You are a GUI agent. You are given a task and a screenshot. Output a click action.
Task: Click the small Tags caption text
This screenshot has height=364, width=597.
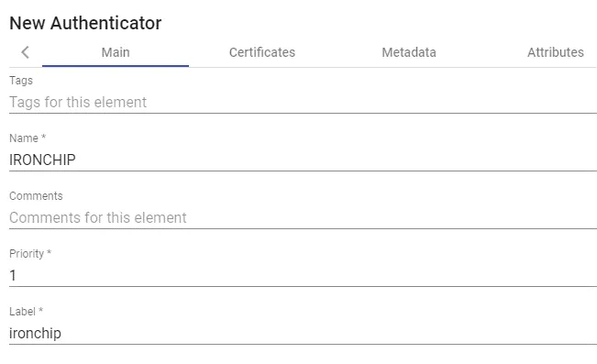21,81
